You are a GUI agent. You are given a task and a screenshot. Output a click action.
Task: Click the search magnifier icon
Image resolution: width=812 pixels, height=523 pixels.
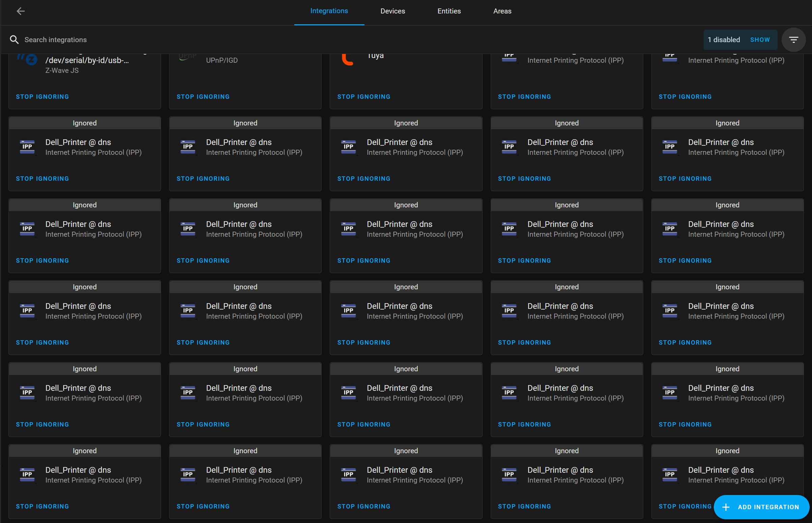(x=14, y=39)
